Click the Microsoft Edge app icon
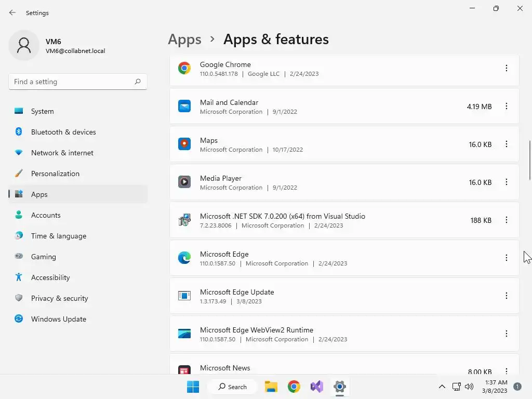This screenshot has width=532, height=399. tap(184, 258)
